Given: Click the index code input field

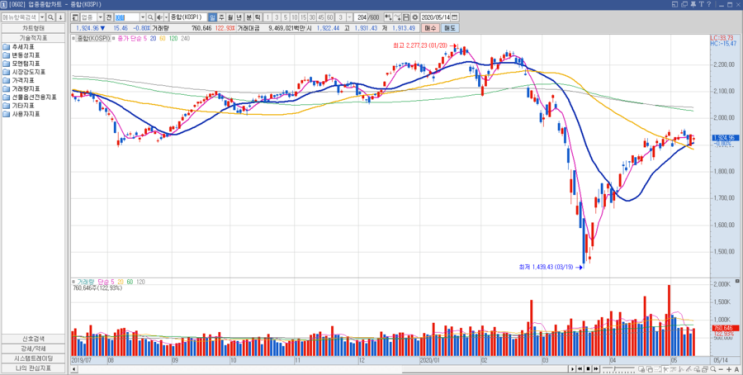Looking at the screenshot, I should 127,17.
